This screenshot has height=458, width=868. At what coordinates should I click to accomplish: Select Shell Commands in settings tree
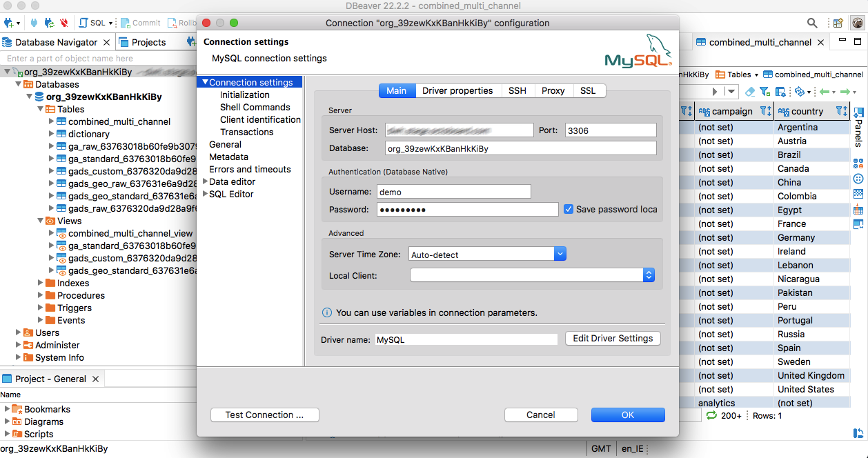255,107
